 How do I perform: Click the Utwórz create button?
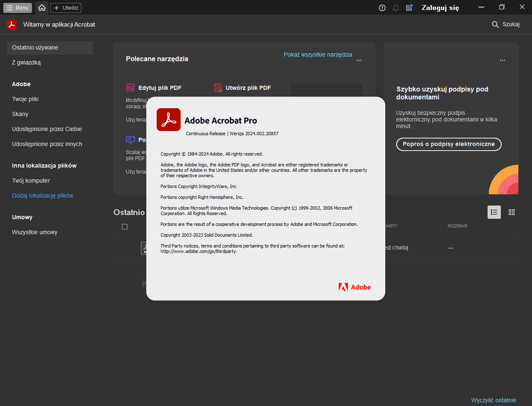tap(66, 8)
